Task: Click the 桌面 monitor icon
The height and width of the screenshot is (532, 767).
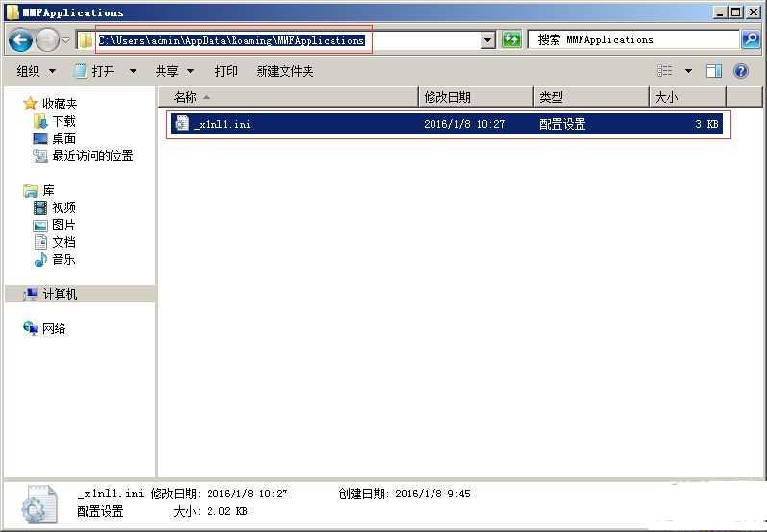Action: 40,138
